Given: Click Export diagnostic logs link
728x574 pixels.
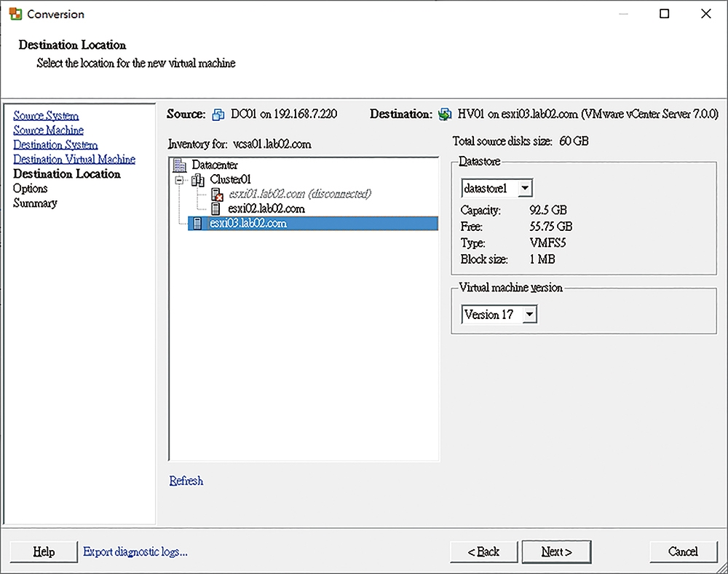Looking at the screenshot, I should click(x=135, y=551).
